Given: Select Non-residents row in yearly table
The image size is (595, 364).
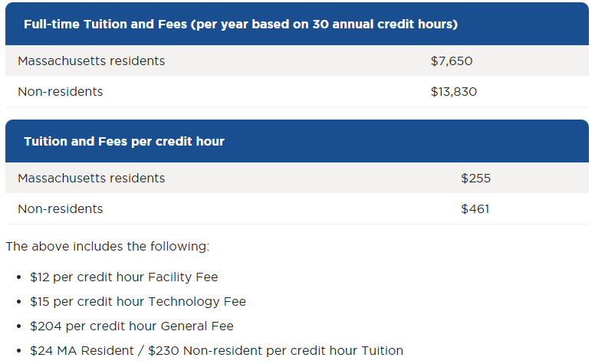Looking at the screenshot, I should [297, 91].
